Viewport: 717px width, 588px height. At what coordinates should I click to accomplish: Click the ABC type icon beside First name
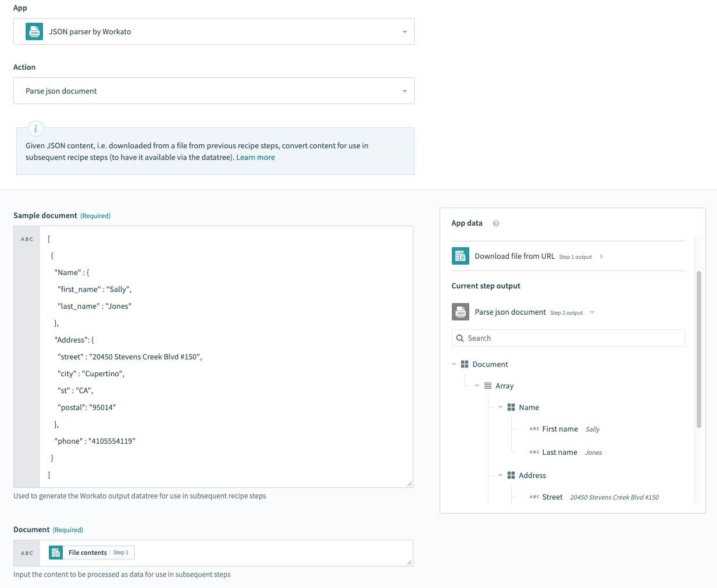534,429
